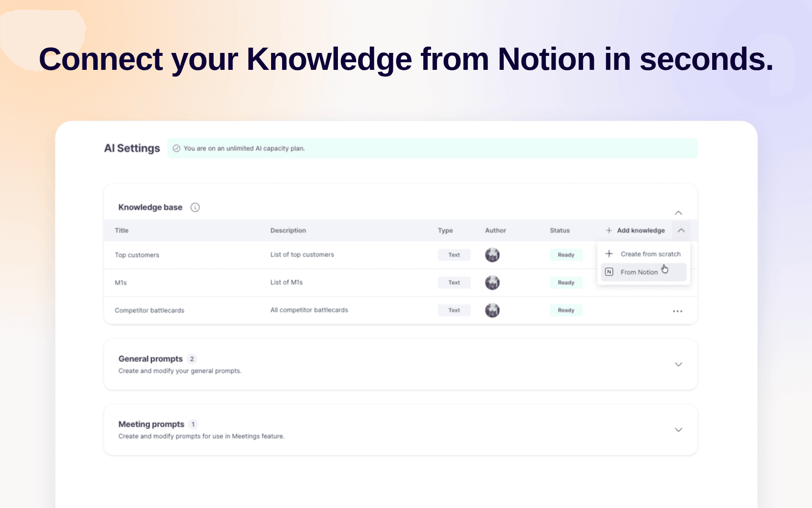
Task: Click the Ready status badge for Top customers
Action: [x=566, y=255]
